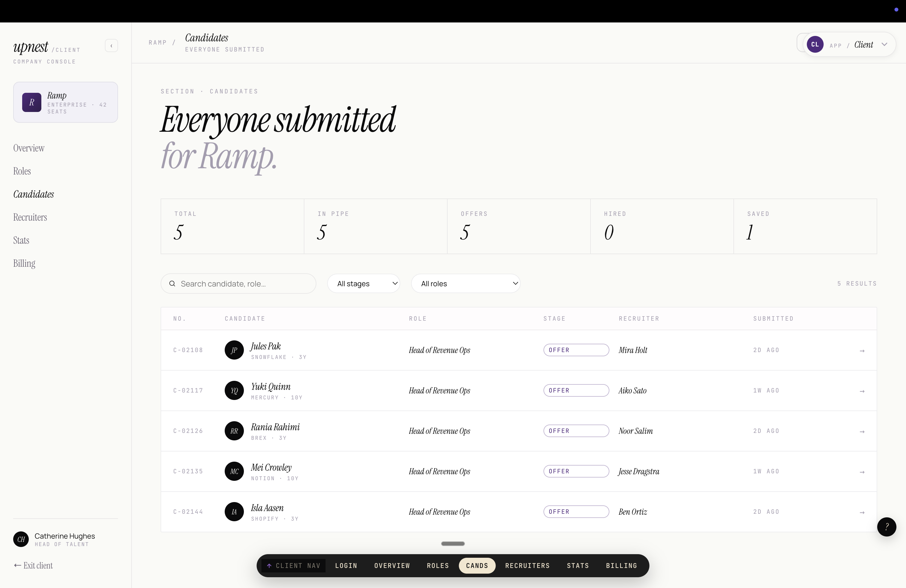The width and height of the screenshot is (906, 588).
Task: Open Yuki Quinn row arrow
Action: (x=862, y=391)
